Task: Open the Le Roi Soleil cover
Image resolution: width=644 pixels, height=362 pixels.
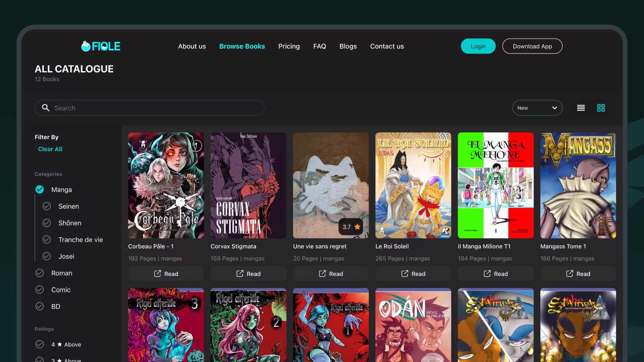Action: click(413, 185)
